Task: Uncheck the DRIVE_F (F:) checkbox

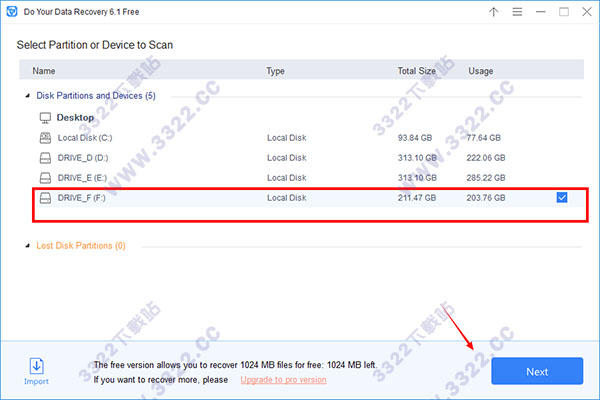Action: [562, 198]
